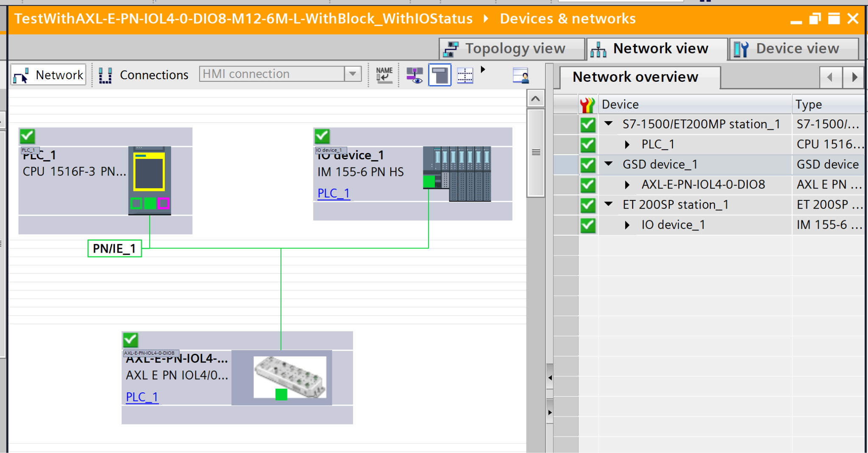Screen dimensions: 868x453
Task: Click the show address labels eye icon
Action: click(x=414, y=75)
